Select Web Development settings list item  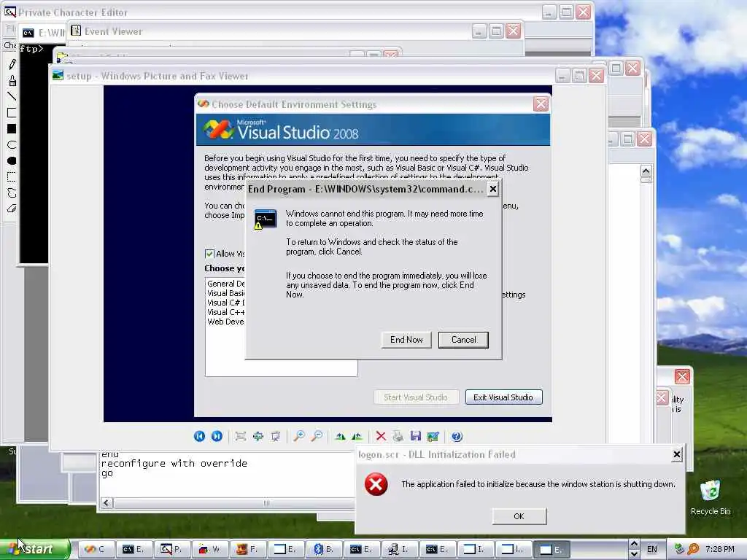226,322
